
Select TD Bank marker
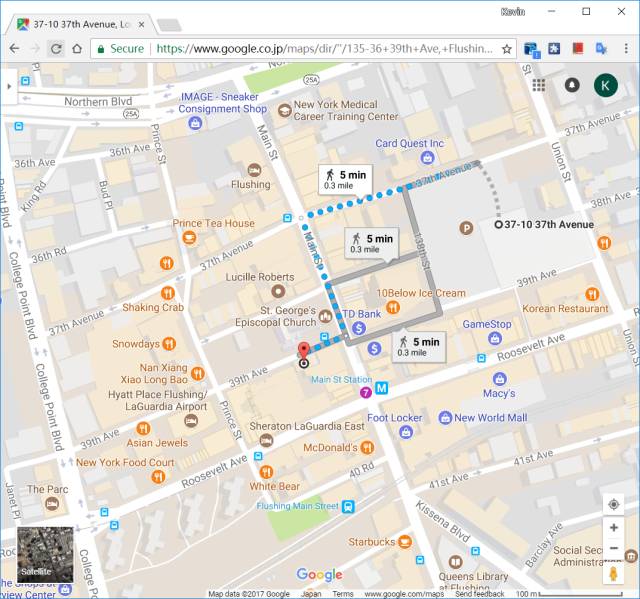[x=359, y=328]
